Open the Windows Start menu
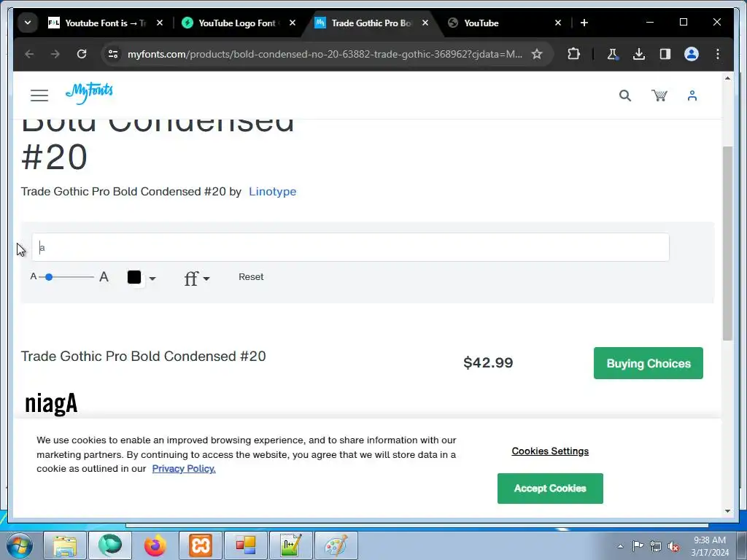 20,545
